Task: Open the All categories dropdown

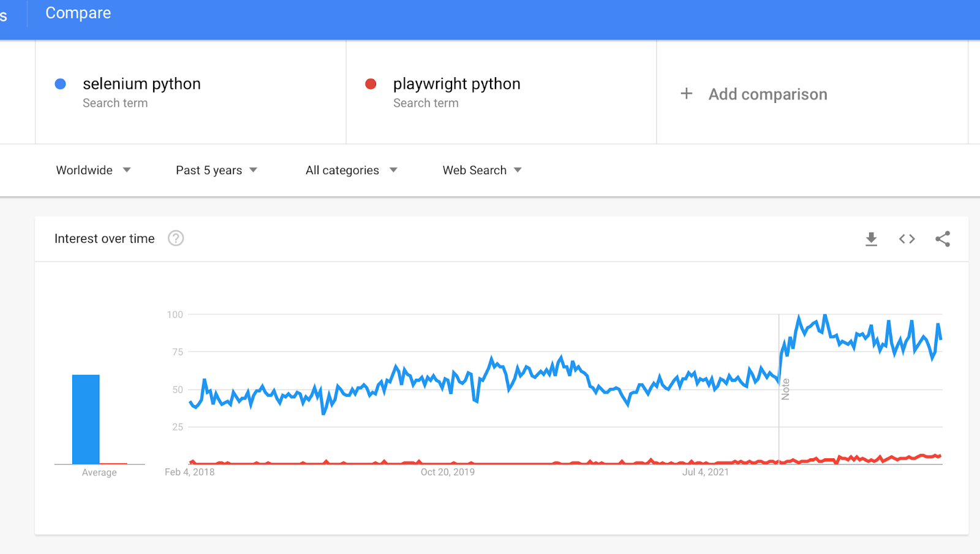Action: tap(352, 170)
